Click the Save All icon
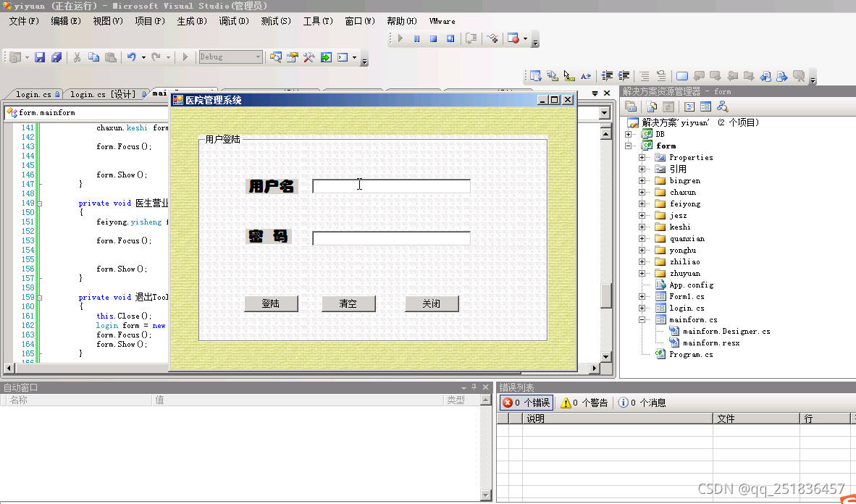856x504 pixels. 56,56
